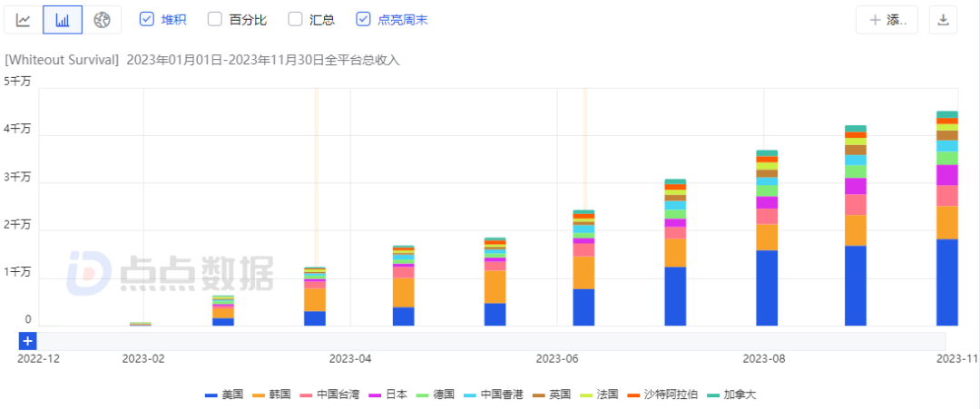The height and width of the screenshot is (409, 980).
Task: Download the chart data
Action: pyautogui.click(x=943, y=20)
